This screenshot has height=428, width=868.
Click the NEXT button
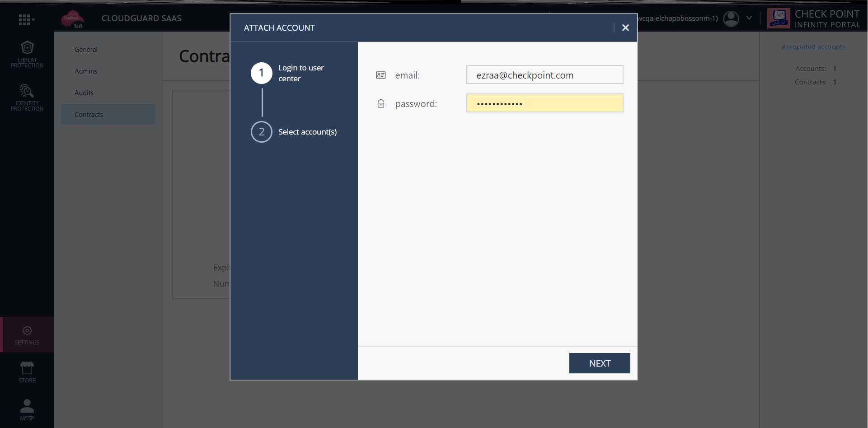[600, 363]
